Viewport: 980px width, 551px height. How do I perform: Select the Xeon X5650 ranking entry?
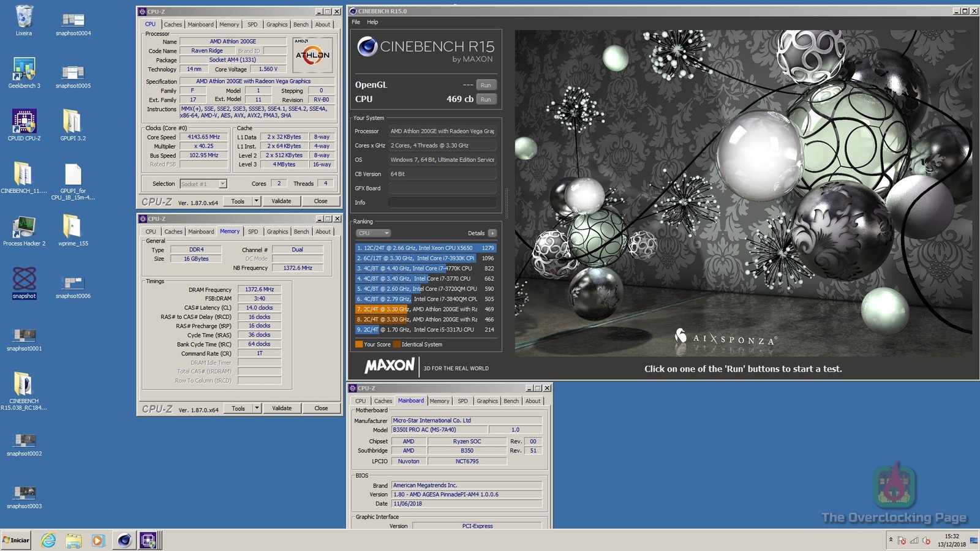(425, 248)
